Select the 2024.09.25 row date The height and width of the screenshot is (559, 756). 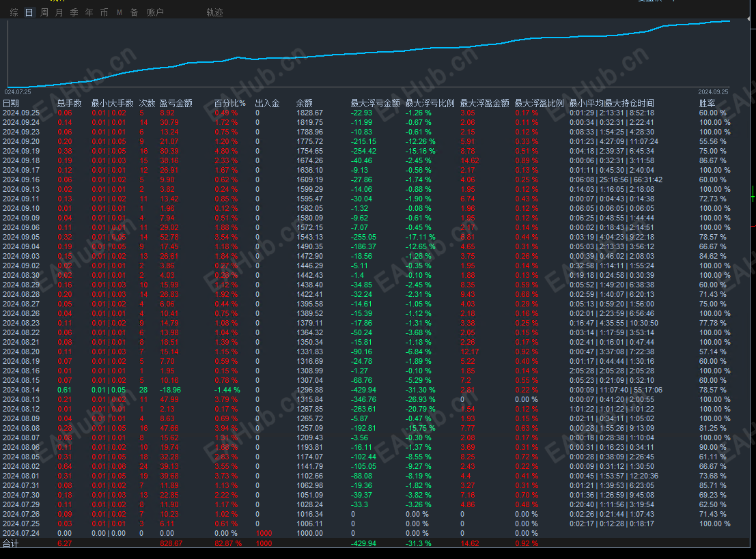click(21, 113)
